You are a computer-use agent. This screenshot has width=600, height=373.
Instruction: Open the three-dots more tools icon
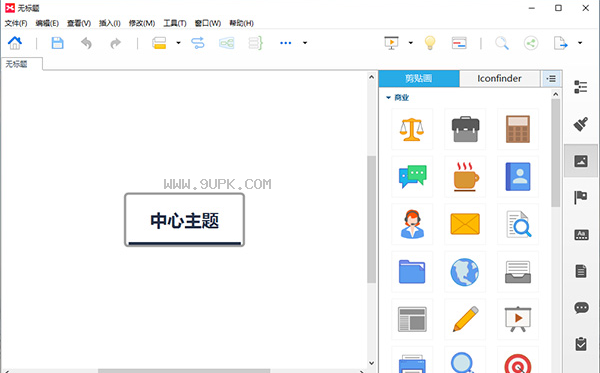pos(285,43)
